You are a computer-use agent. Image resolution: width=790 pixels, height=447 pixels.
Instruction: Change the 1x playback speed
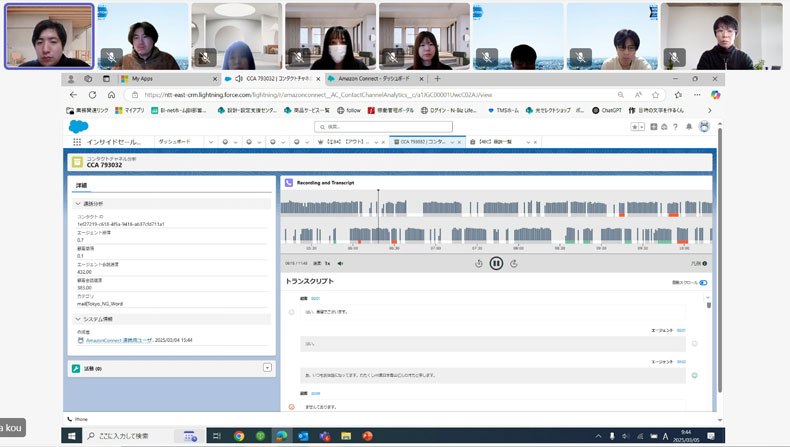[x=327, y=263]
